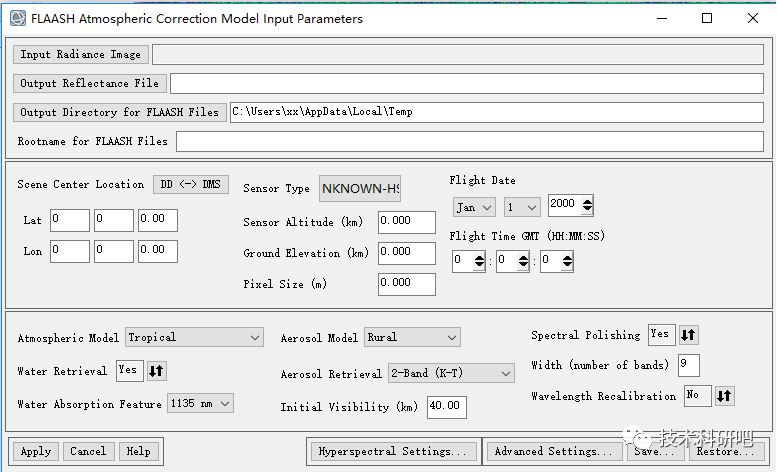The height and width of the screenshot is (472, 778).
Task: Click the Lon degrees field
Action: click(70, 251)
